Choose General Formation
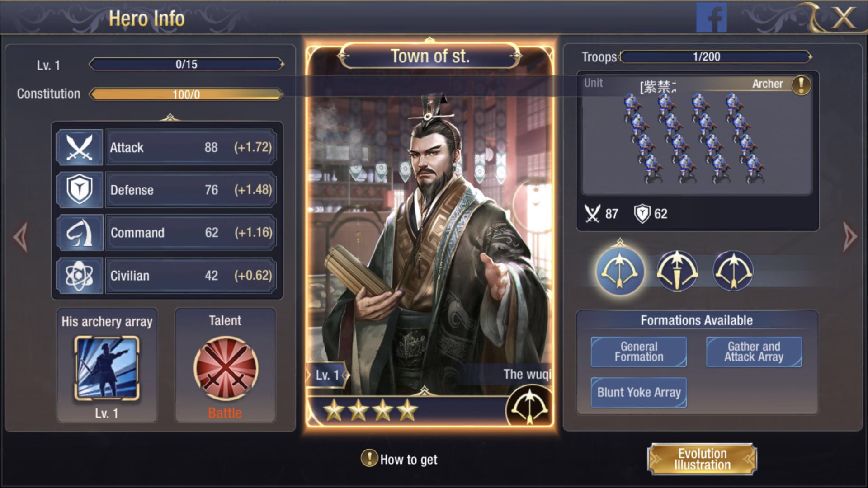 click(x=639, y=352)
